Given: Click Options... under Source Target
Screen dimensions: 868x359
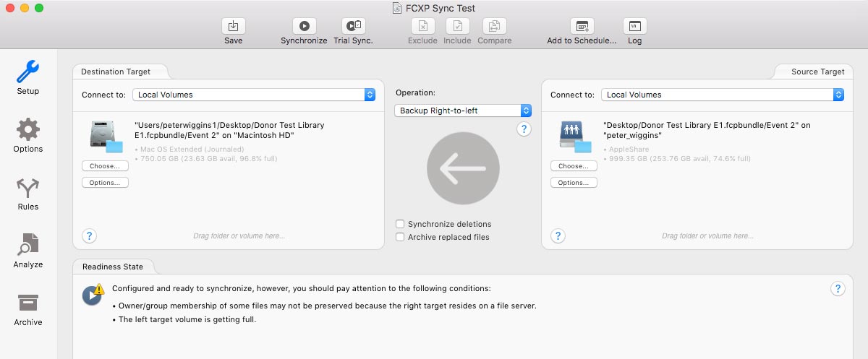Looking at the screenshot, I should [574, 183].
